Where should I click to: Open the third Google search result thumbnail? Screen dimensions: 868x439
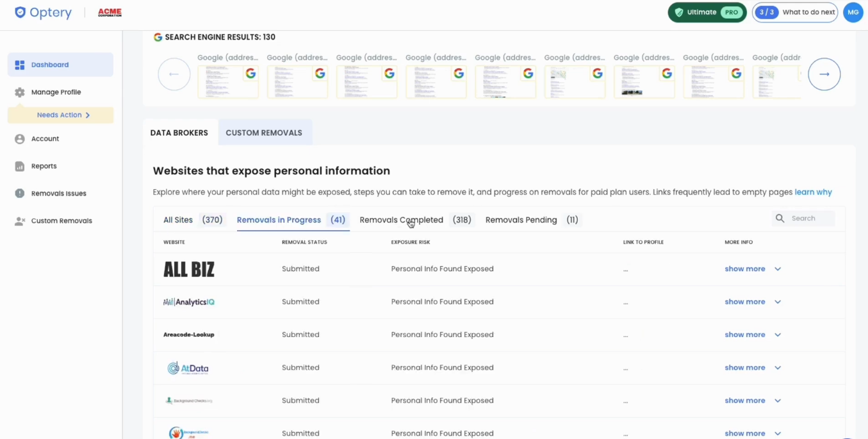pos(366,81)
